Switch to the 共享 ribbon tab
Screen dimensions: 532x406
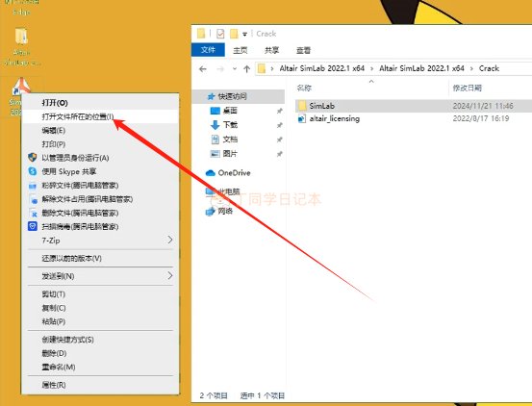(271, 50)
